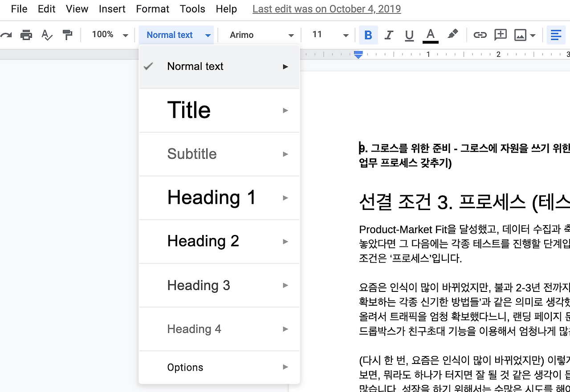Apply the Heading 4 style
The height and width of the screenshot is (392, 570).
coord(219,329)
